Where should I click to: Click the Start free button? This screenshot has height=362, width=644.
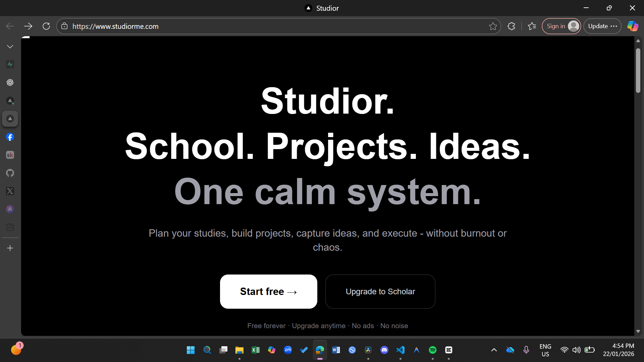coord(268,291)
